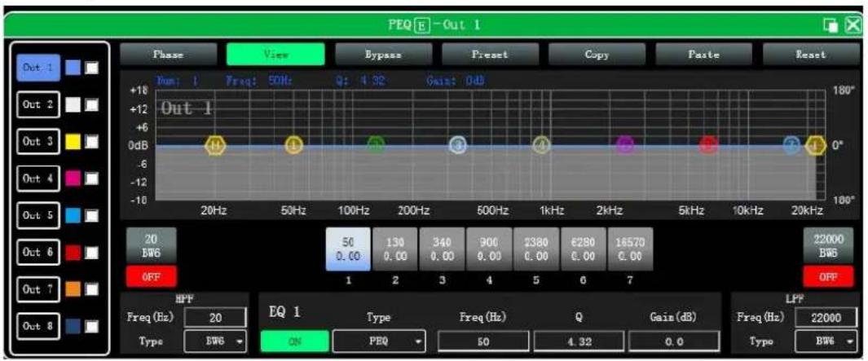The image size is (868, 361).
Task: Click the restore window icon in title bar
Action: (831, 25)
